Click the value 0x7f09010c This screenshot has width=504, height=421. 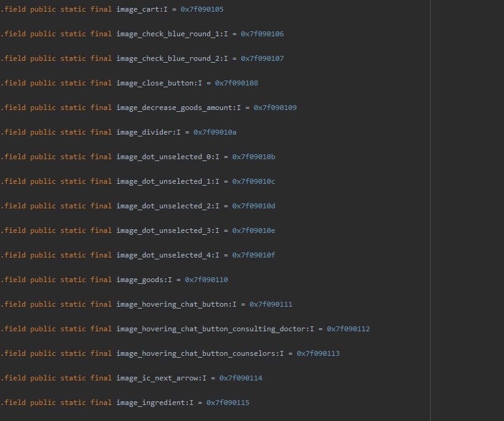pyautogui.click(x=254, y=181)
